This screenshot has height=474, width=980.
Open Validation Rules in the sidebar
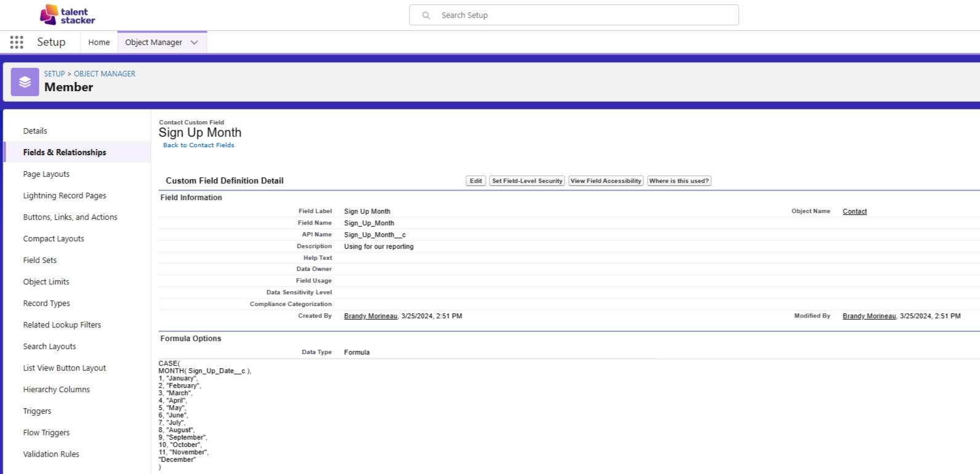51,454
